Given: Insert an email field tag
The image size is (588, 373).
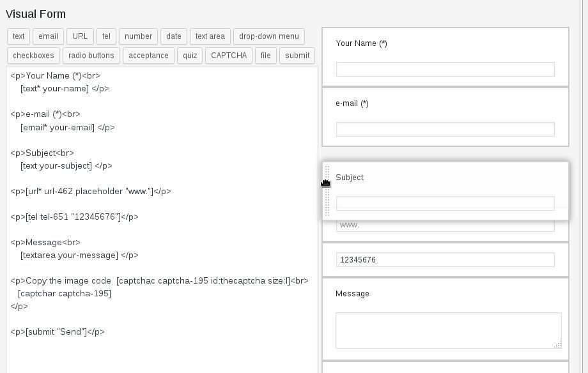Looking at the screenshot, I should pos(48,36).
